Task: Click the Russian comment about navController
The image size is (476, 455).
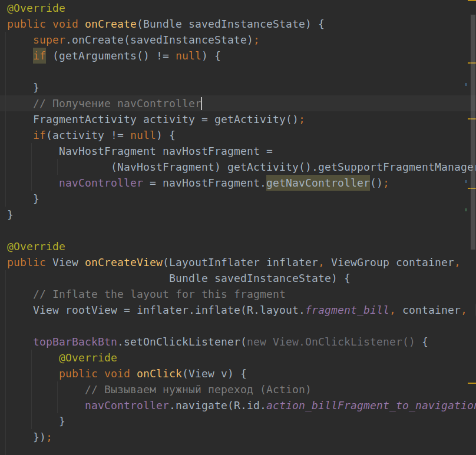Action: tap(117, 104)
